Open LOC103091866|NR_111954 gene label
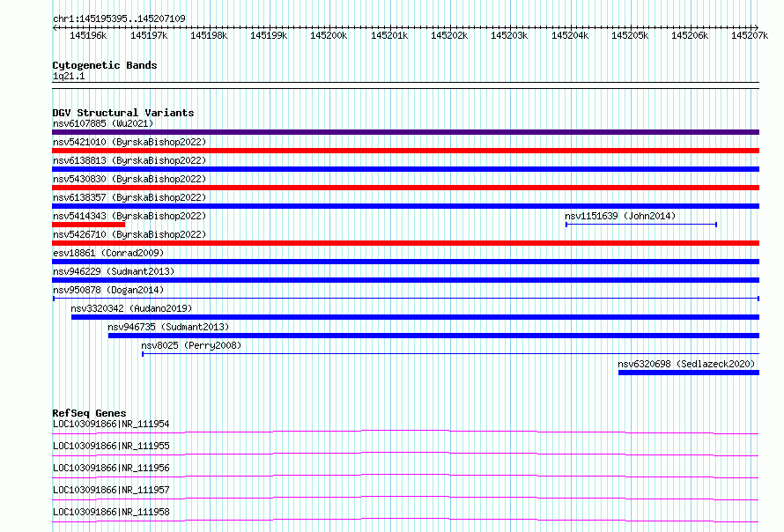784x532 pixels. [111, 424]
